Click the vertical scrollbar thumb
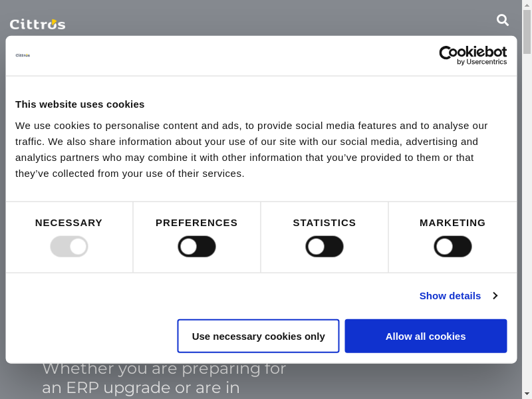The image size is (532, 399). 527,32
